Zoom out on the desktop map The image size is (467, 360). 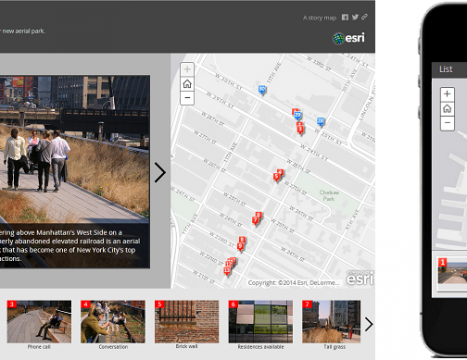187,98
